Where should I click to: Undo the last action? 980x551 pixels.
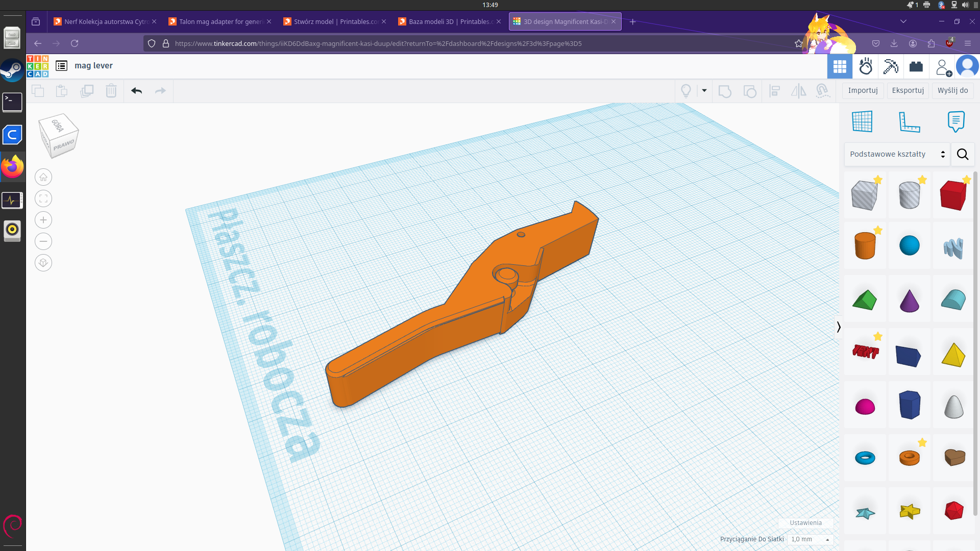coord(136,91)
